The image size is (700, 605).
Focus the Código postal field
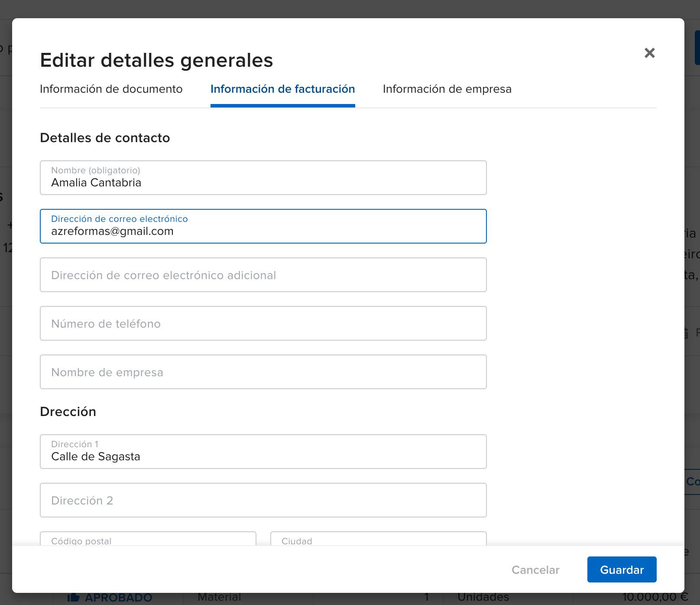pyautogui.click(x=148, y=540)
